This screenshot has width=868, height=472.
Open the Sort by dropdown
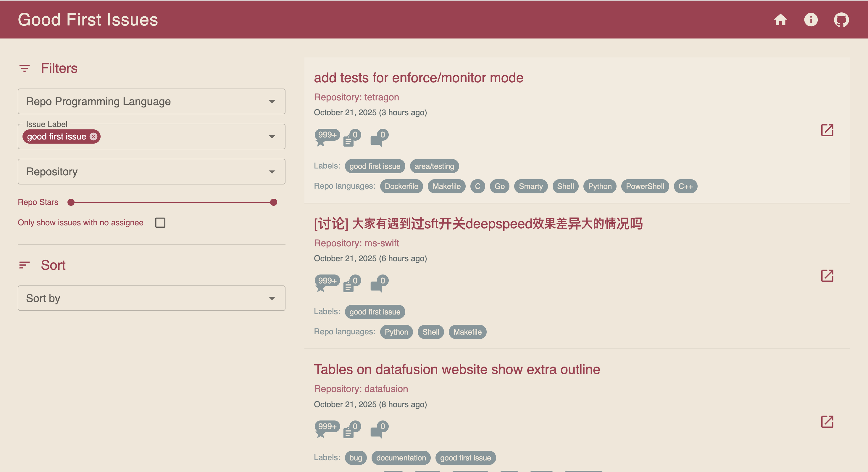[x=151, y=298]
